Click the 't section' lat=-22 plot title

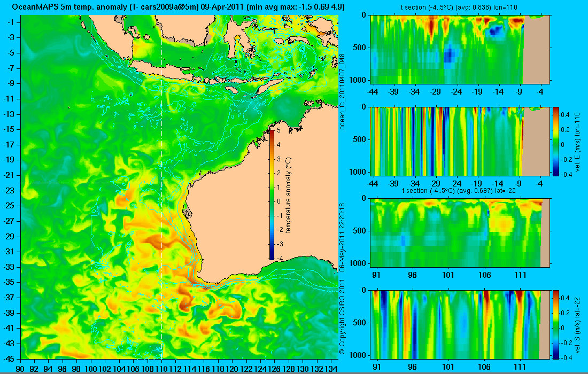459,190
